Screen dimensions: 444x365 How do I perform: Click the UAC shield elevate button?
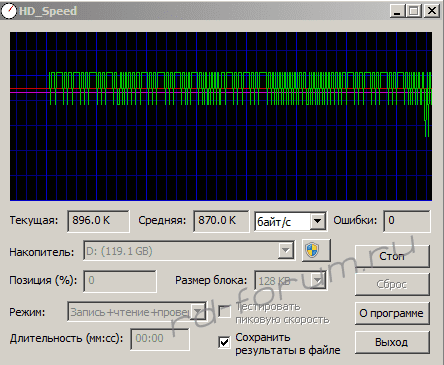[316, 250]
